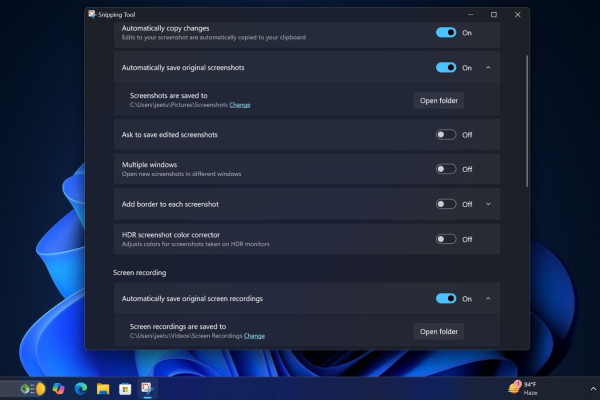Click the Snipping Tool taskbar icon
The image size is (600, 400).
(147, 389)
